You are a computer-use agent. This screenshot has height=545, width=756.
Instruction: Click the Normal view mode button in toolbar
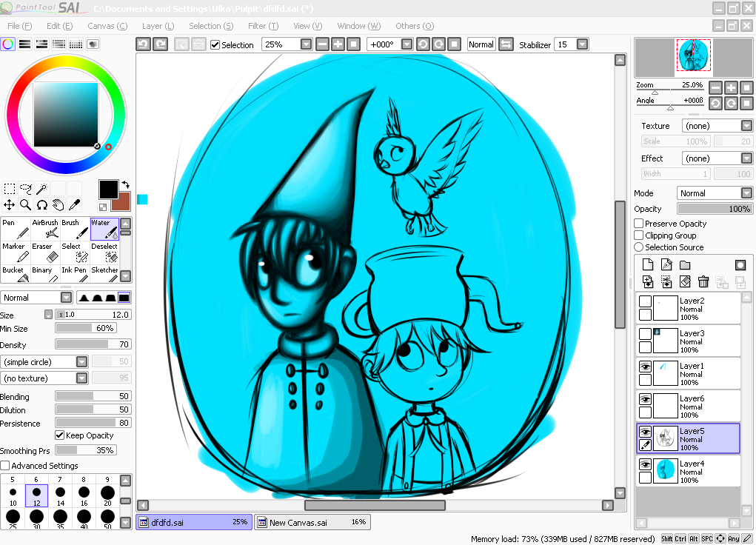click(x=481, y=44)
